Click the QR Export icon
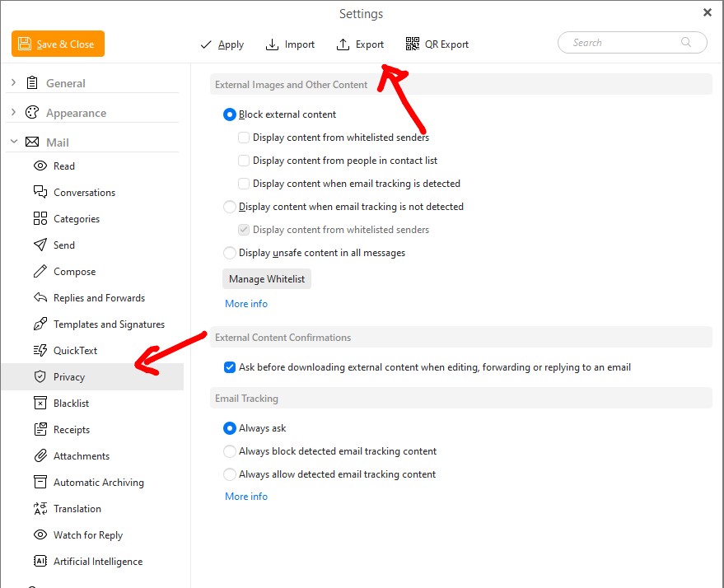 [413, 44]
